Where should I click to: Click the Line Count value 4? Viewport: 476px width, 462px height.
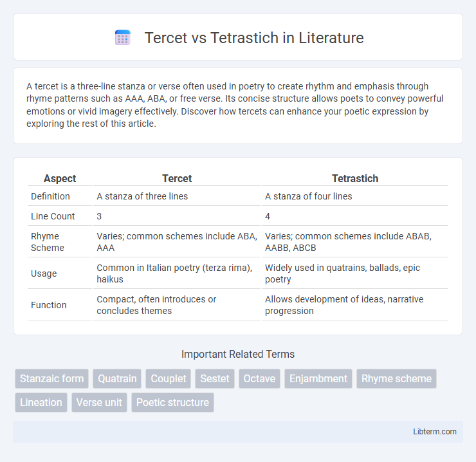tap(268, 216)
